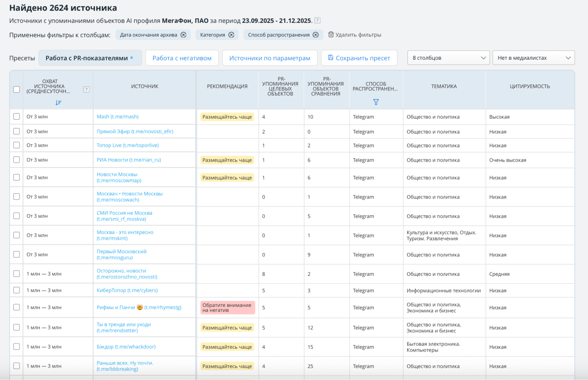Clear the 'Способ распространения' filter chip icon
Viewport: 588px width, 380px height.
click(x=316, y=35)
